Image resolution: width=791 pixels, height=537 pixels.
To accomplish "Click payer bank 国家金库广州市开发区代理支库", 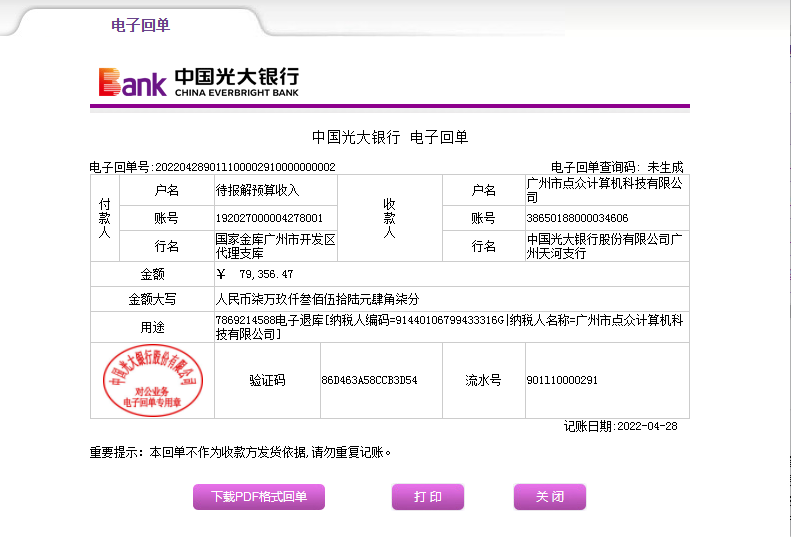I will click(275, 246).
